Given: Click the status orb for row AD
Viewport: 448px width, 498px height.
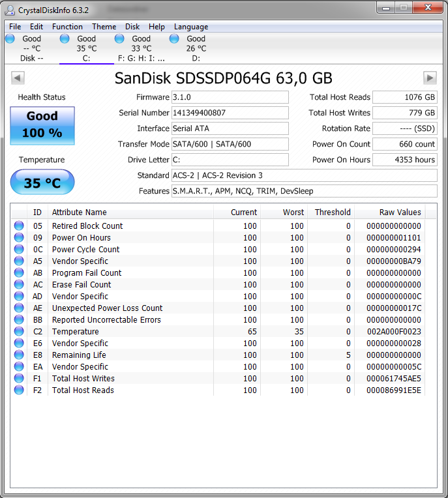Looking at the screenshot, I should coord(19,296).
